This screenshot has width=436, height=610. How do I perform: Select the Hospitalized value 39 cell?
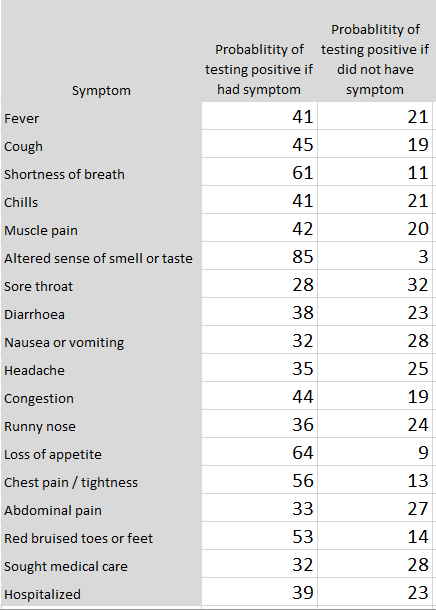point(259,592)
